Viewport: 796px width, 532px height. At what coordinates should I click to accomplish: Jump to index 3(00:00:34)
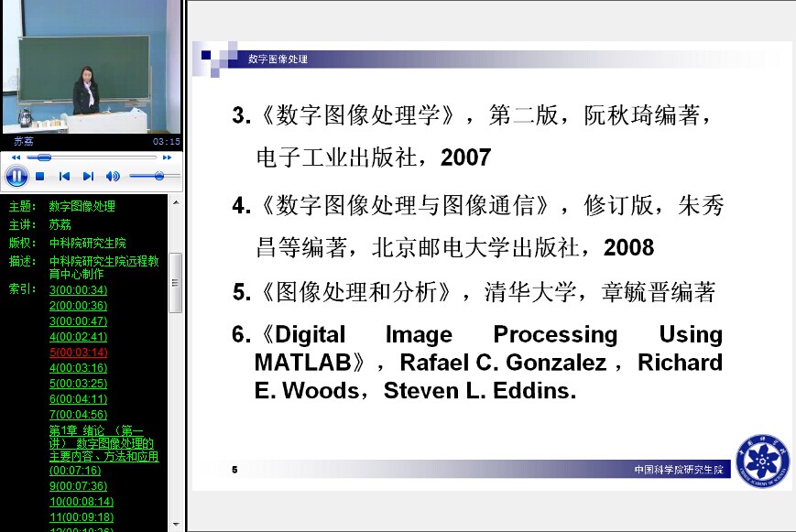pyautogui.click(x=78, y=290)
